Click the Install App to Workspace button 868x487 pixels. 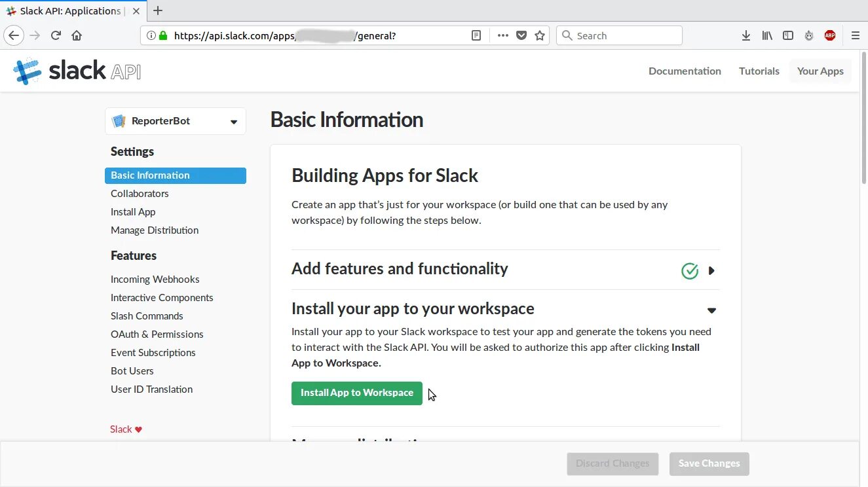[x=357, y=393]
